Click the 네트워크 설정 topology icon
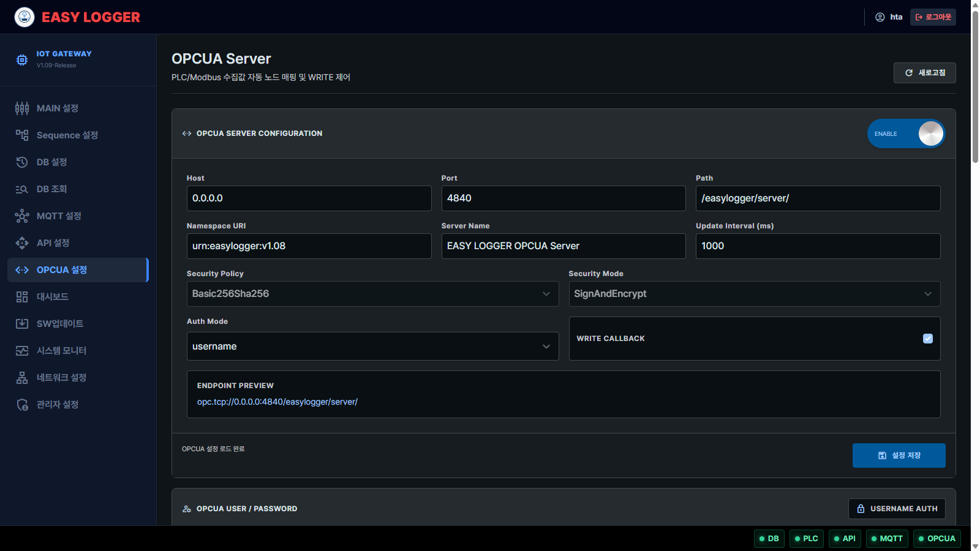980x551 pixels. [22, 378]
